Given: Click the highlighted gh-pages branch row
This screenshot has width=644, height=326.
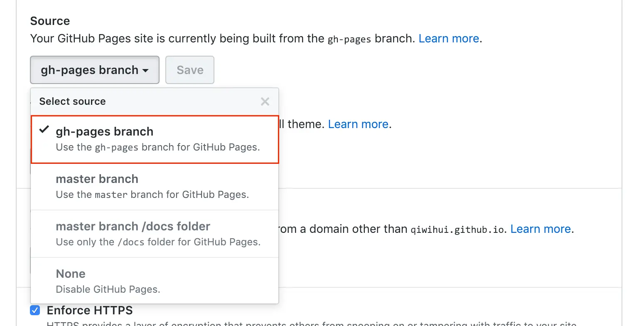Looking at the screenshot, I should [x=155, y=138].
